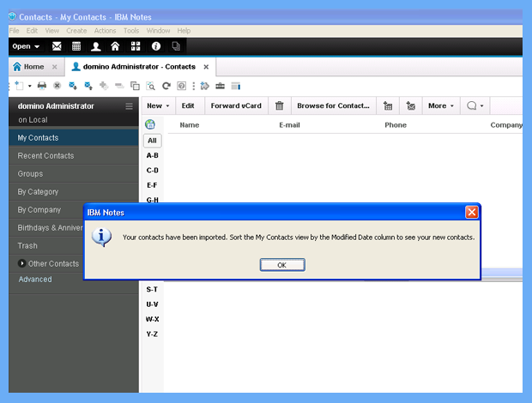The image size is (532, 403).
Task: Refresh with the circular arrow toolbar icon
Action: pos(166,86)
